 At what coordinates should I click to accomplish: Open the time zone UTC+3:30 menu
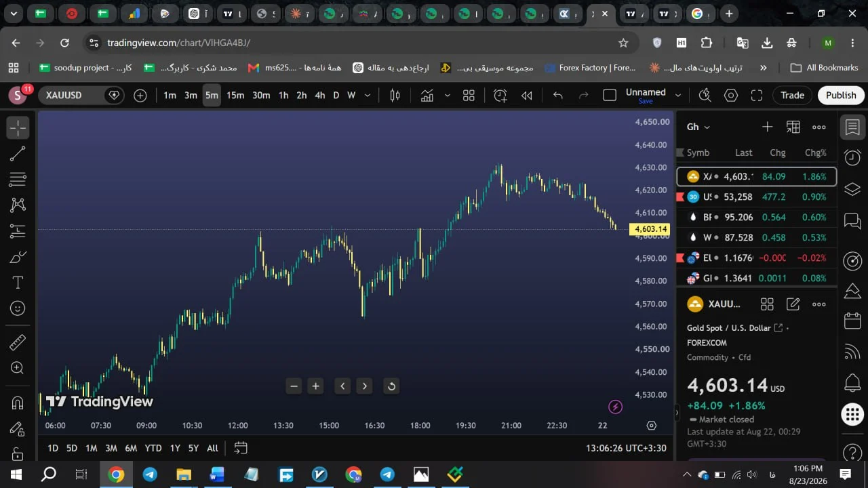coord(626,448)
